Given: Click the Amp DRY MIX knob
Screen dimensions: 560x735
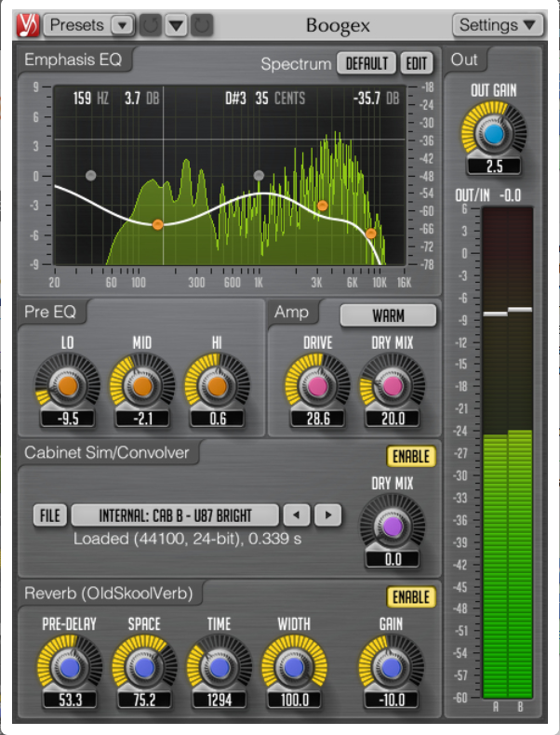Looking at the screenshot, I should [393, 385].
